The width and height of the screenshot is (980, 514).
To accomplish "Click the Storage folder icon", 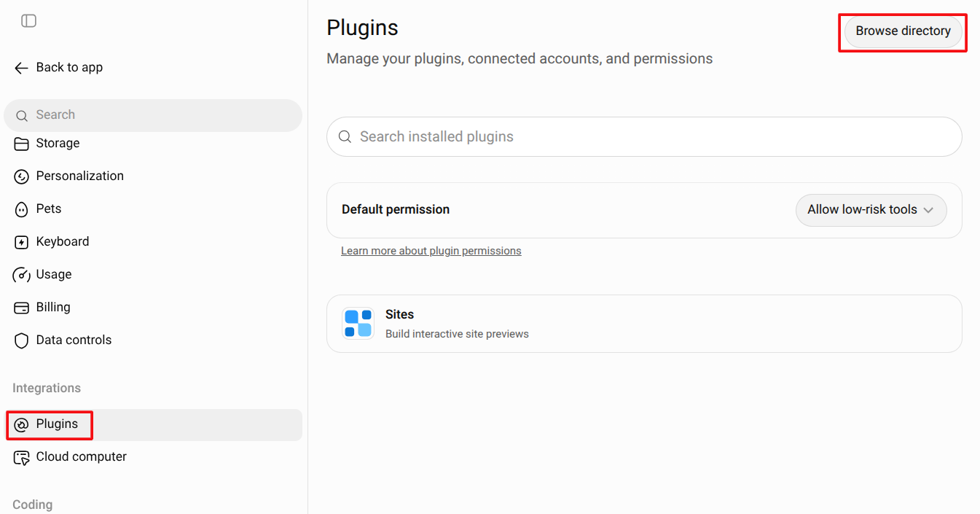I will coord(22,144).
